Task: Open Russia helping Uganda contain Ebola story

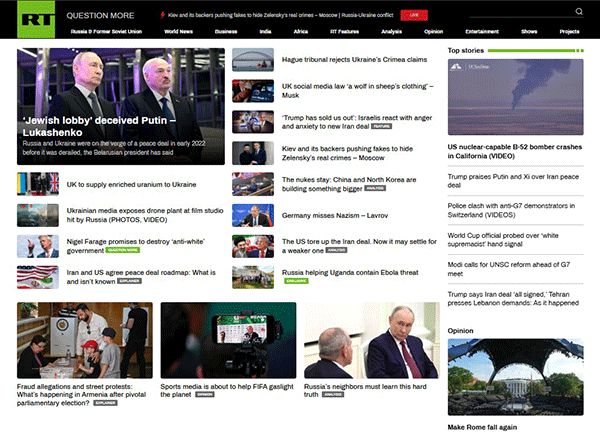Action: [350, 272]
